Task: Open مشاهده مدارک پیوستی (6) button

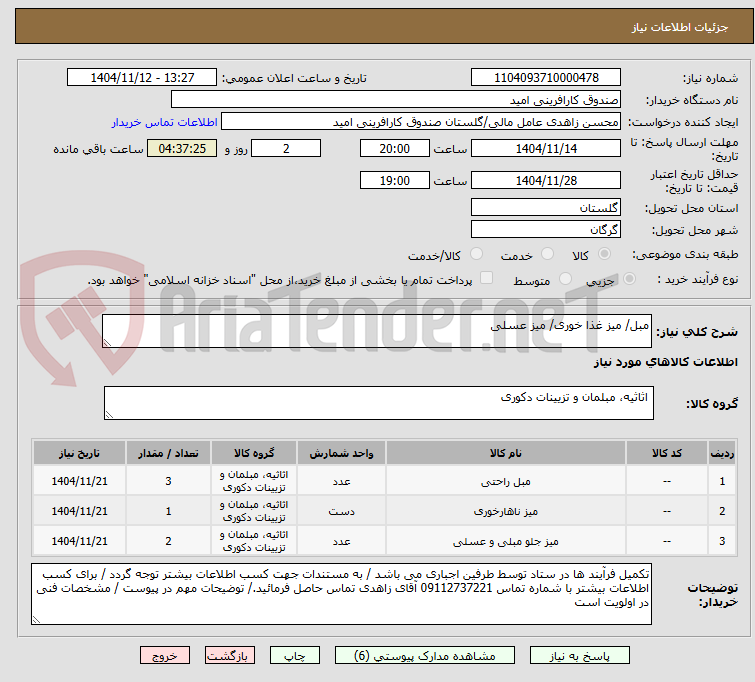Action: pyautogui.click(x=425, y=656)
